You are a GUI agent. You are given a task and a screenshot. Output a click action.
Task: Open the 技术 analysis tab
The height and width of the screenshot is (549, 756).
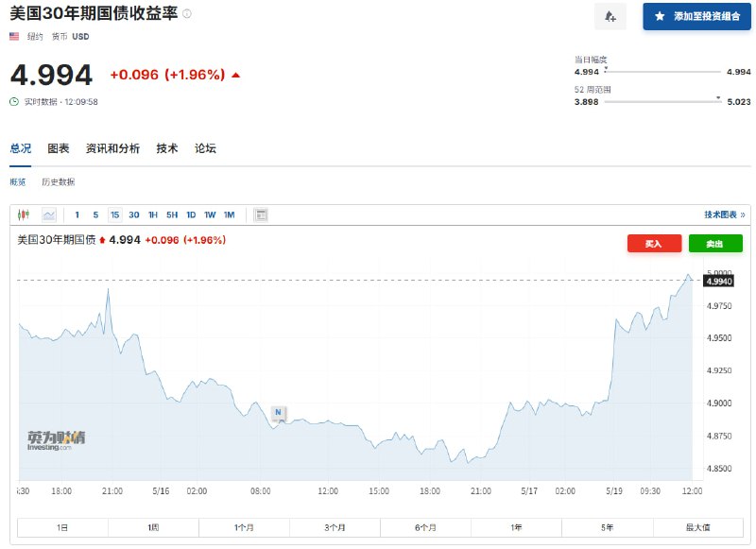pyautogui.click(x=166, y=148)
